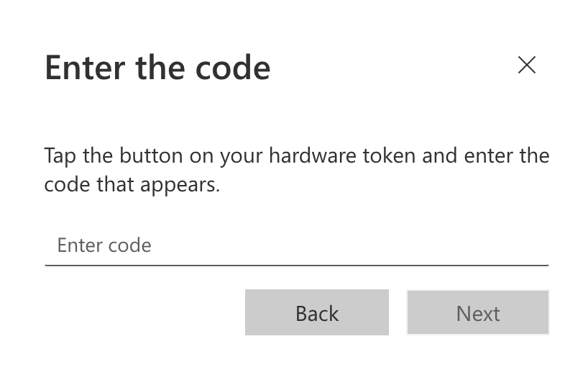Place the cursor in the code field
Screen dimensions: 588x367
pos(297,245)
